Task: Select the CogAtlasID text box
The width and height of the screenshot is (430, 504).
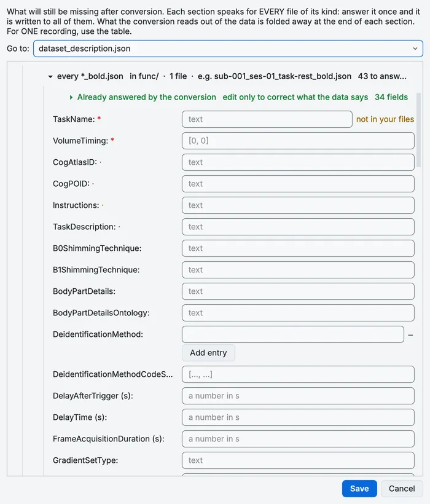Action: click(x=298, y=162)
